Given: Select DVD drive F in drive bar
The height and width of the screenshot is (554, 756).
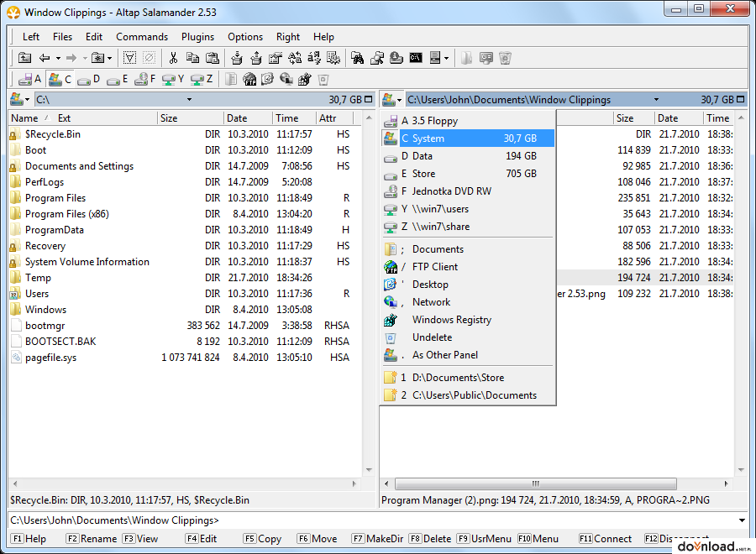Looking at the screenshot, I should tap(145, 80).
